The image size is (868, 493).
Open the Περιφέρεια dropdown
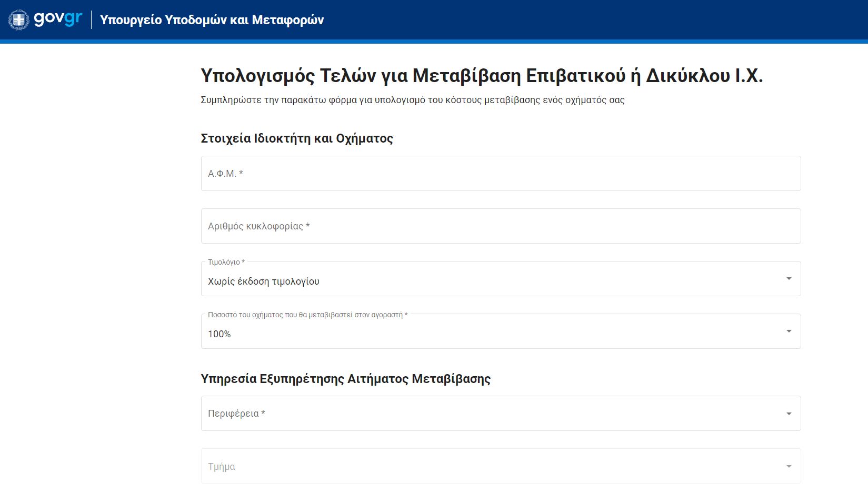[x=501, y=414]
